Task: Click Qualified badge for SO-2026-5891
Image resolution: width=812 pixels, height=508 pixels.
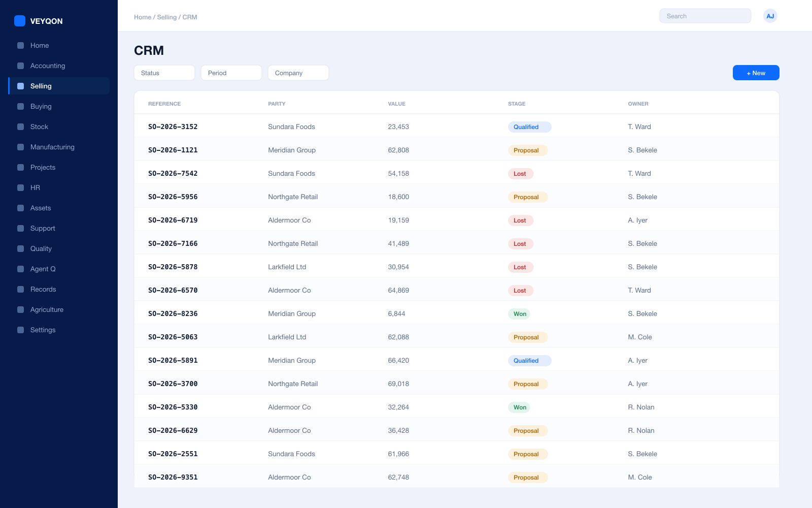Action: [529, 361]
